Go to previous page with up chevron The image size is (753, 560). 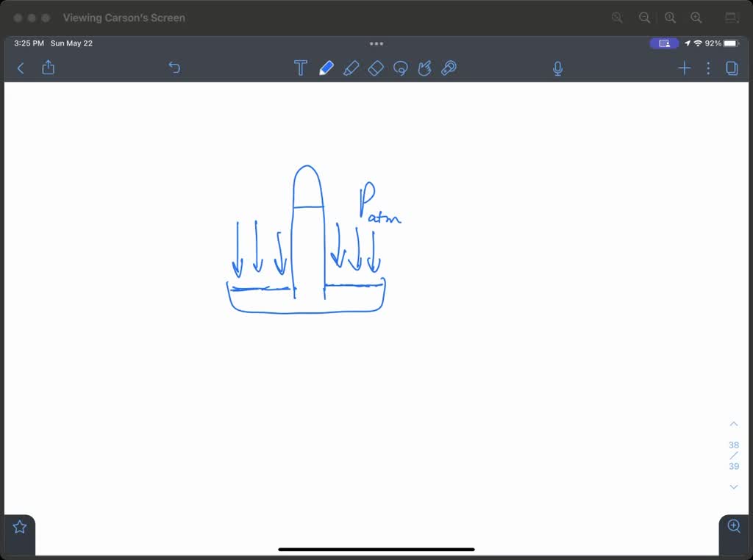pos(733,424)
